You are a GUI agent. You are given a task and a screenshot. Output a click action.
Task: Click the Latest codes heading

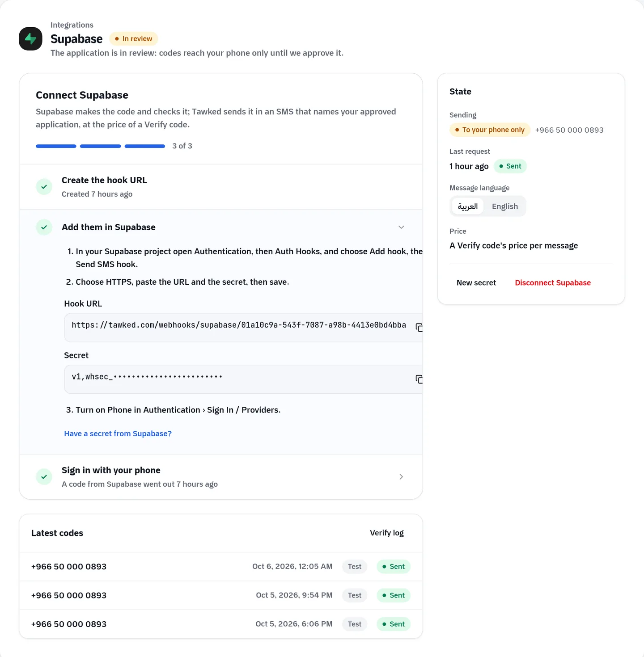pos(57,533)
